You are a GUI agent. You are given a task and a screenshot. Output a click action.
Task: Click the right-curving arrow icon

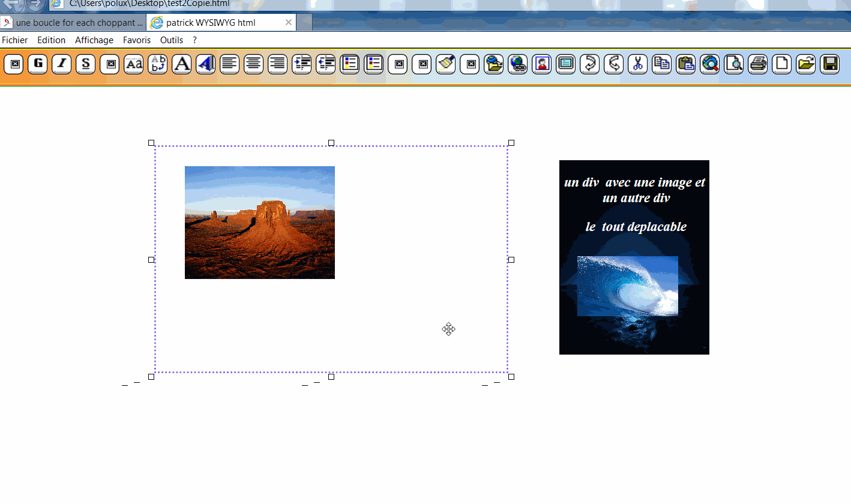tap(590, 64)
